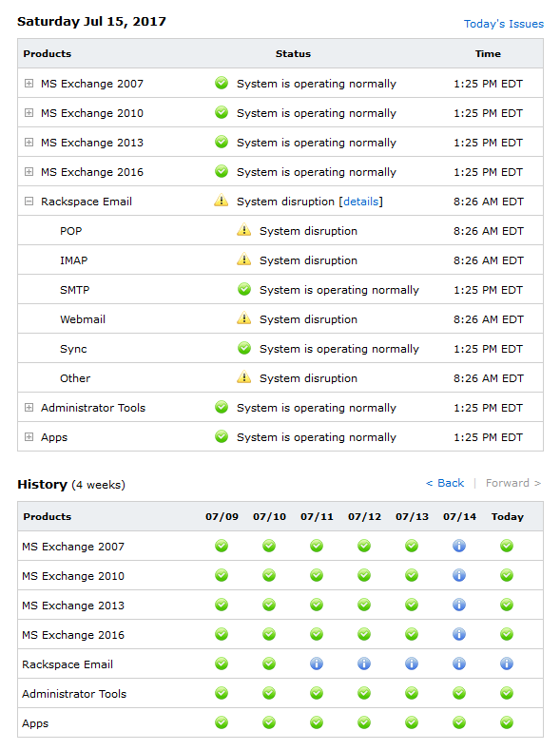Viewport: 560px width, 750px height.
Task: Collapse the Rackspace Email row
Action: coord(29,202)
